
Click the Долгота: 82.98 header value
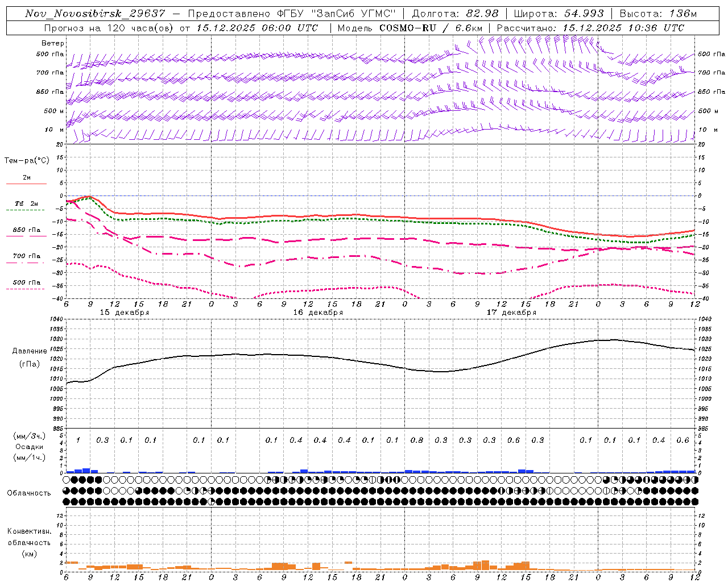[455, 13]
